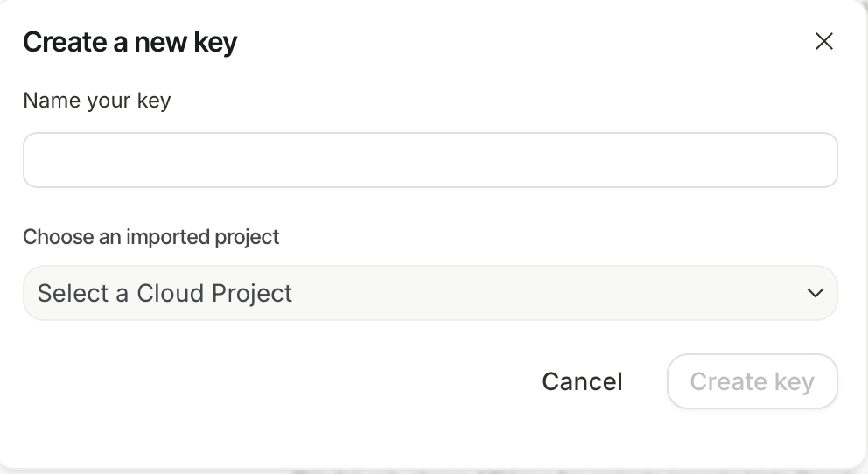Click the "Choose an imported project" label
This screenshot has width=868, height=474.
(151, 237)
